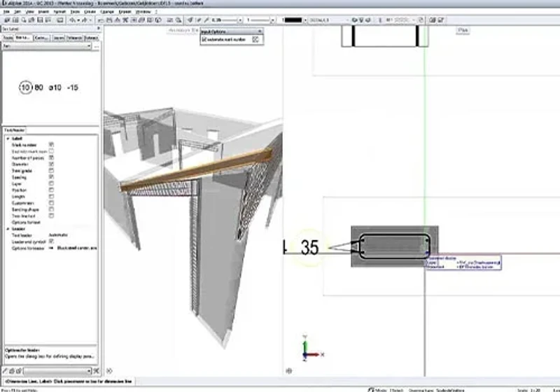Viewport: 560px width, 392px height.
Task: Open the line type dropdown
Action: coord(272,20)
